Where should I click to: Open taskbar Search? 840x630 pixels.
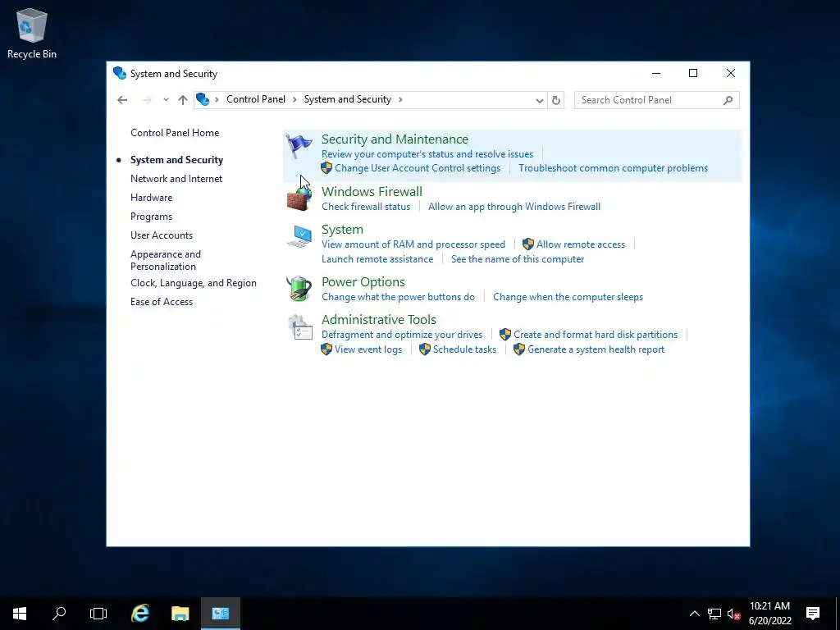[x=59, y=614]
